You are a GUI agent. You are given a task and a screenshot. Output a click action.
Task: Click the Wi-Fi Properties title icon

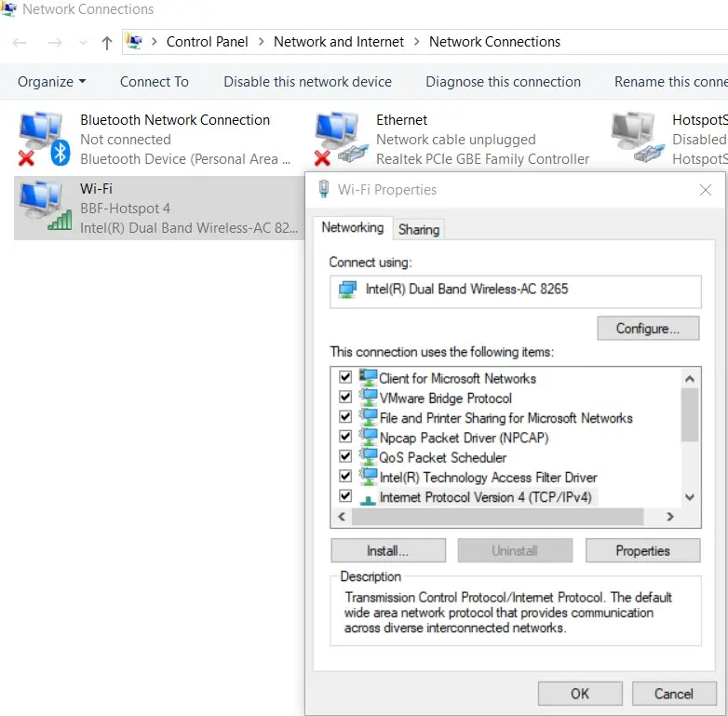(x=324, y=189)
